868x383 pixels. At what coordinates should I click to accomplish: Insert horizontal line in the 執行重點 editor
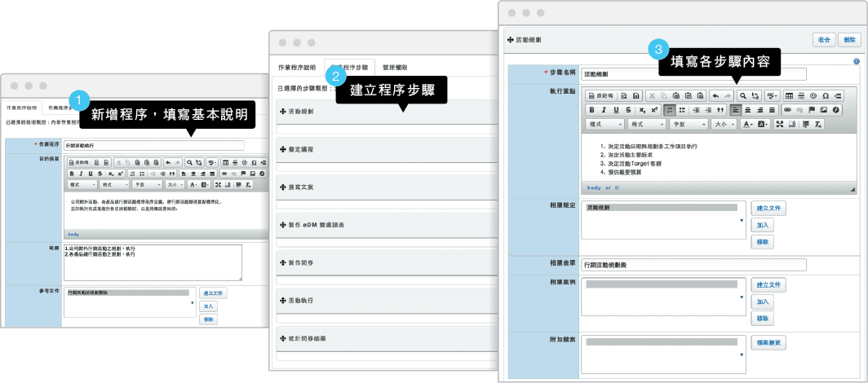coord(801,95)
